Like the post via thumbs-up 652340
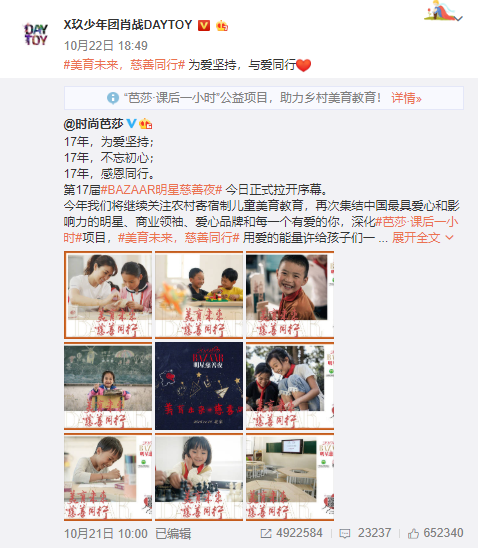This screenshot has width=478, height=548. pos(413,533)
